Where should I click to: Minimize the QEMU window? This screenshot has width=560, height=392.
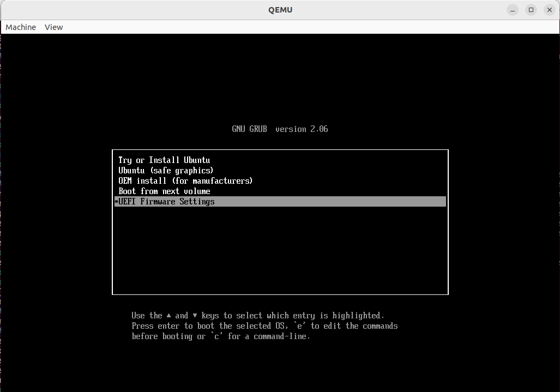(x=512, y=10)
